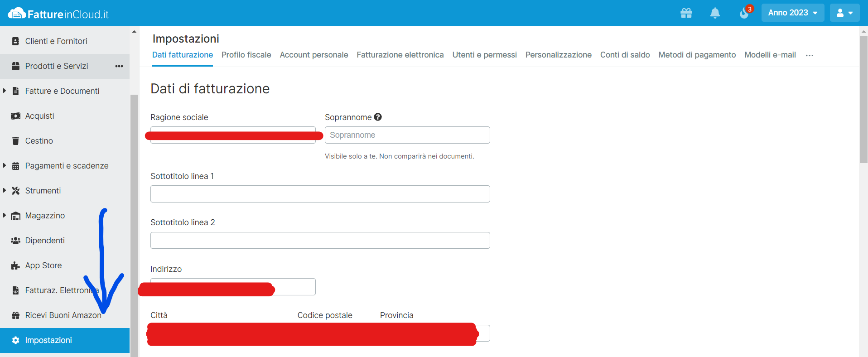868x357 pixels.
Task: Click the FattureinCloud.it logo
Action: click(x=58, y=14)
